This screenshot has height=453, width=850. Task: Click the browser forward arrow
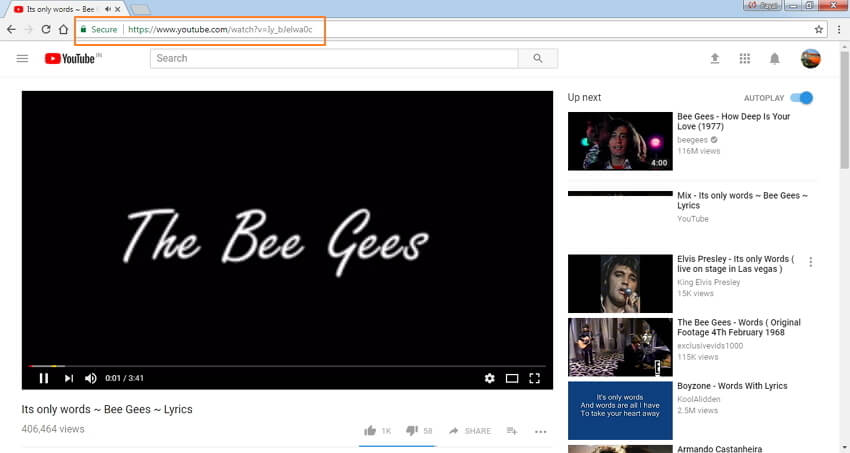click(x=29, y=30)
